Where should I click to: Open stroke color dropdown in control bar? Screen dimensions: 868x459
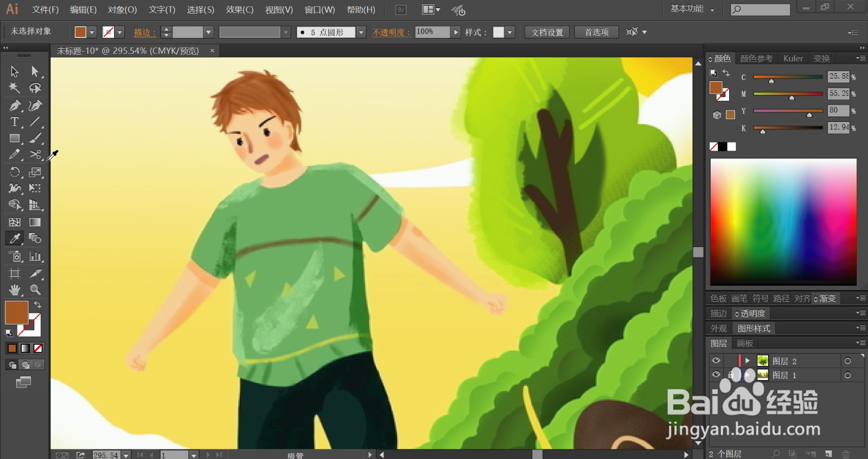pos(120,33)
